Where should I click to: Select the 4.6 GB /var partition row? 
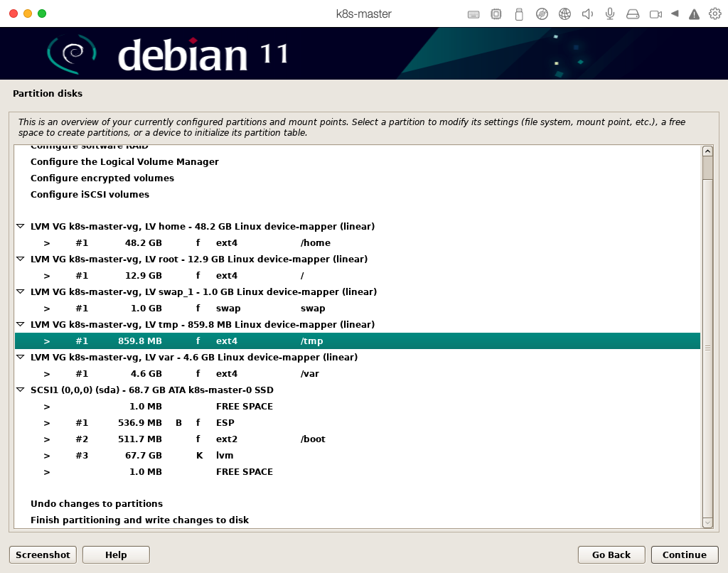pyautogui.click(x=358, y=374)
